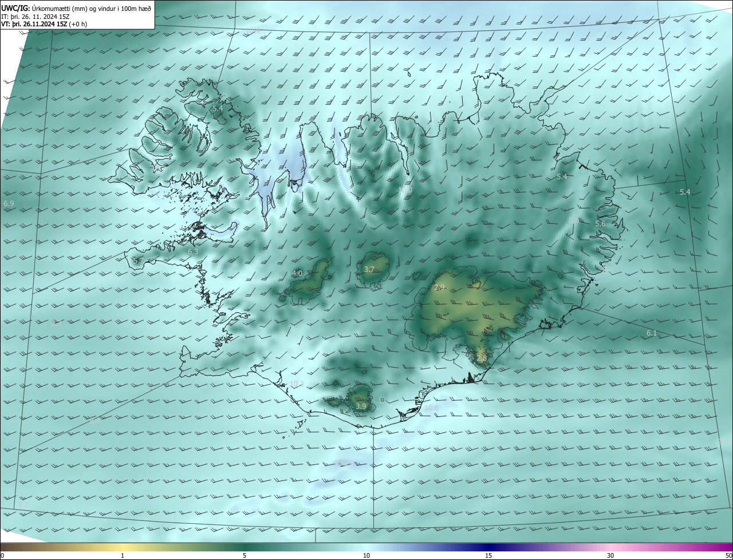Viewport: 733px width, 560px height.
Task: Click the legend tick label 1
Action: click(x=123, y=556)
